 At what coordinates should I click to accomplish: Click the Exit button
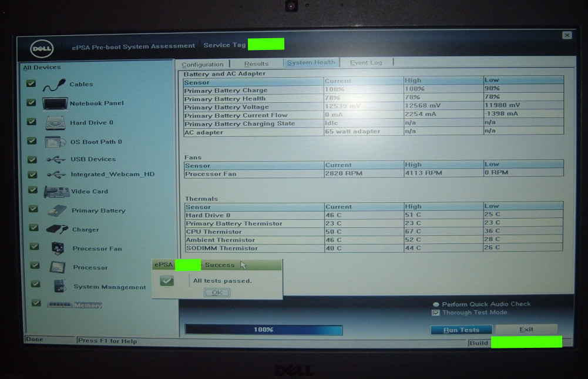tap(526, 329)
